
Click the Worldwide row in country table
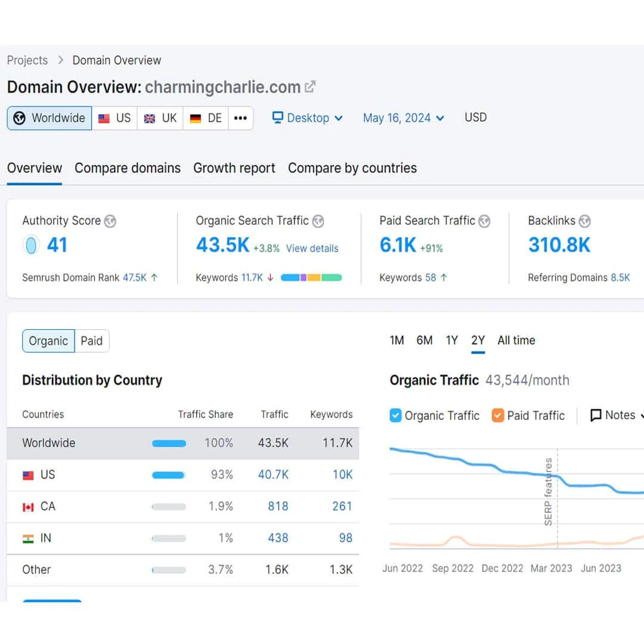(183, 443)
